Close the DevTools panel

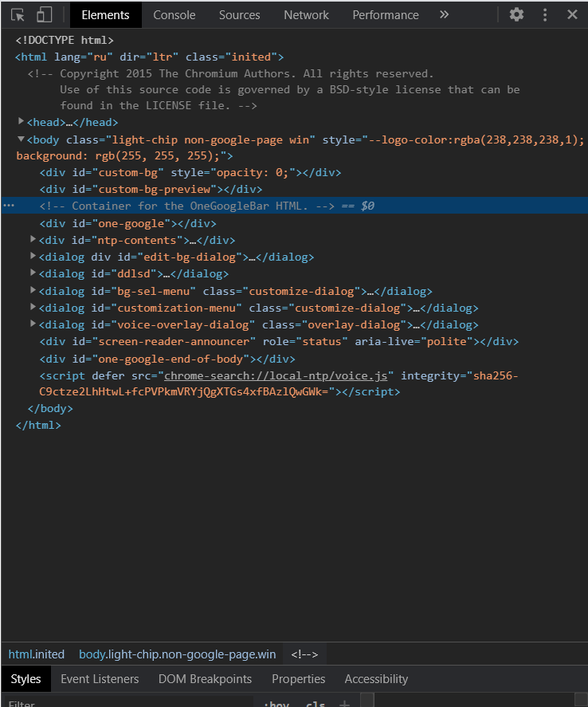tap(572, 15)
